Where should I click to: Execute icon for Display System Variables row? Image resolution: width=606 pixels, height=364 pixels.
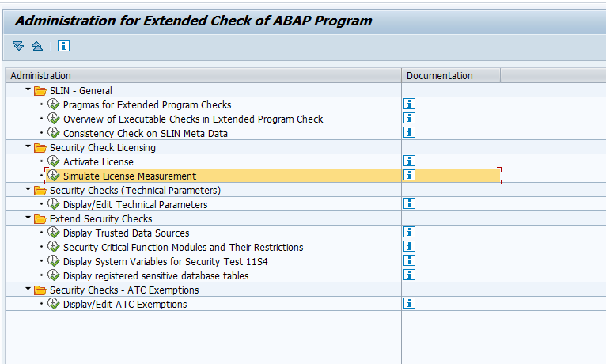(x=53, y=261)
